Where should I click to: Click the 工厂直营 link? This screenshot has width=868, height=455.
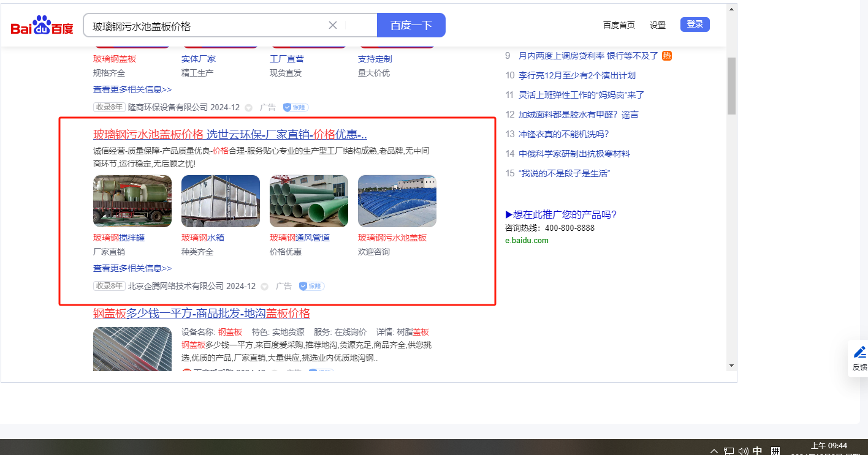click(x=287, y=59)
